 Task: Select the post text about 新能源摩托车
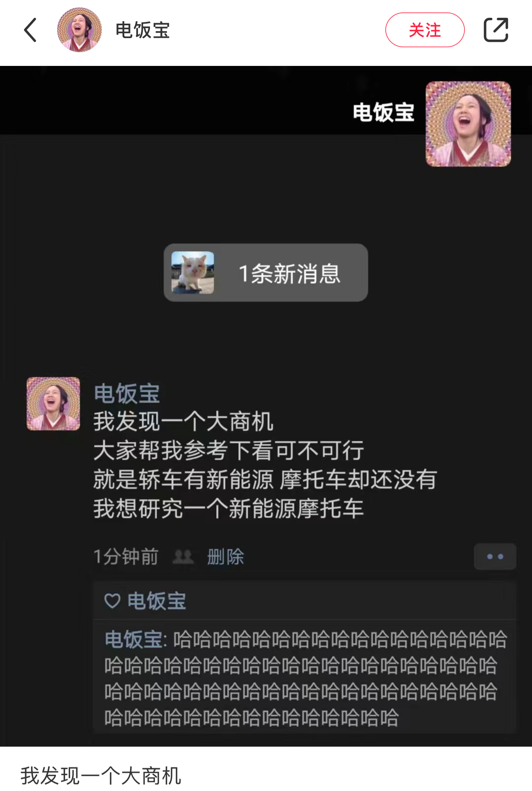pos(265,465)
